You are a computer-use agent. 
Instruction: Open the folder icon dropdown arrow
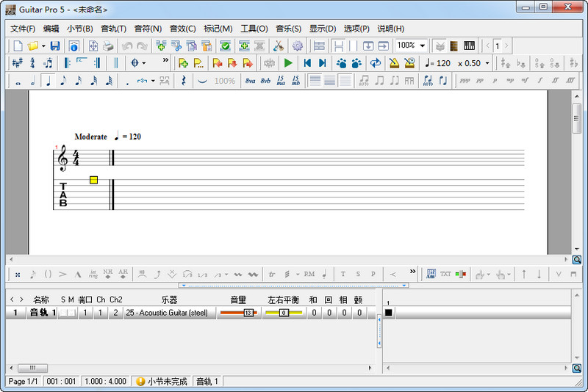pos(43,46)
